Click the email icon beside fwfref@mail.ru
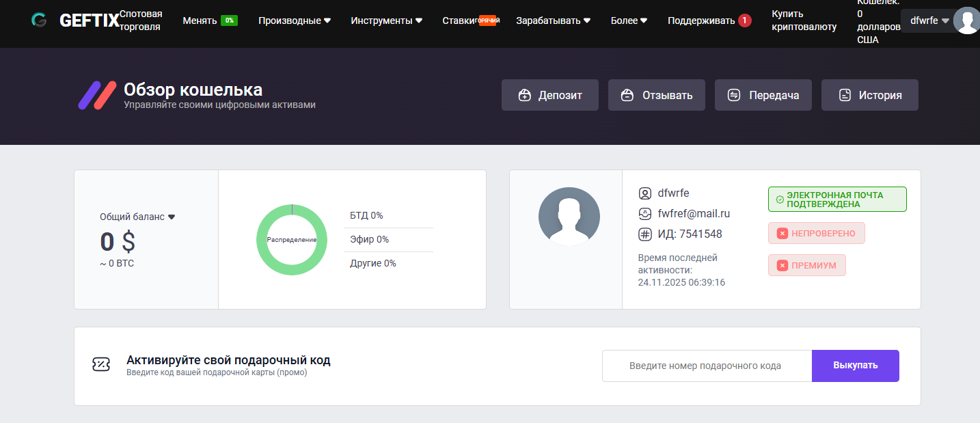This screenshot has width=980, height=423. [x=644, y=213]
